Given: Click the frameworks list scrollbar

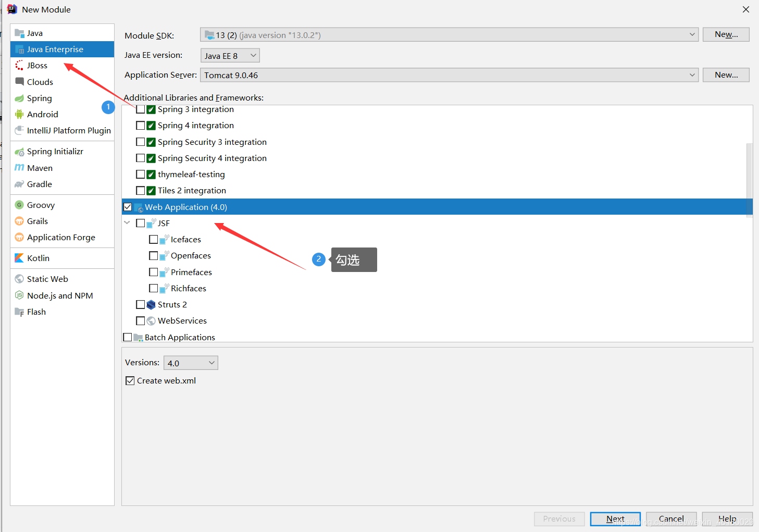Looking at the screenshot, I should coord(750,180).
